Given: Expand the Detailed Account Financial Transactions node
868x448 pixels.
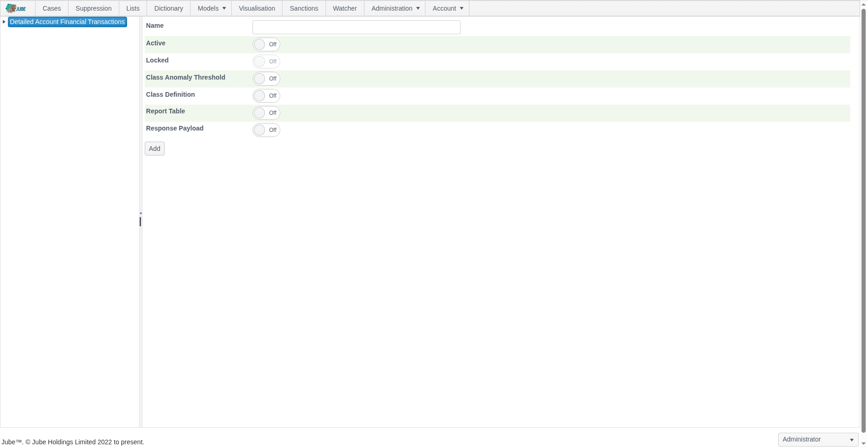Looking at the screenshot, I should tap(4, 22).
